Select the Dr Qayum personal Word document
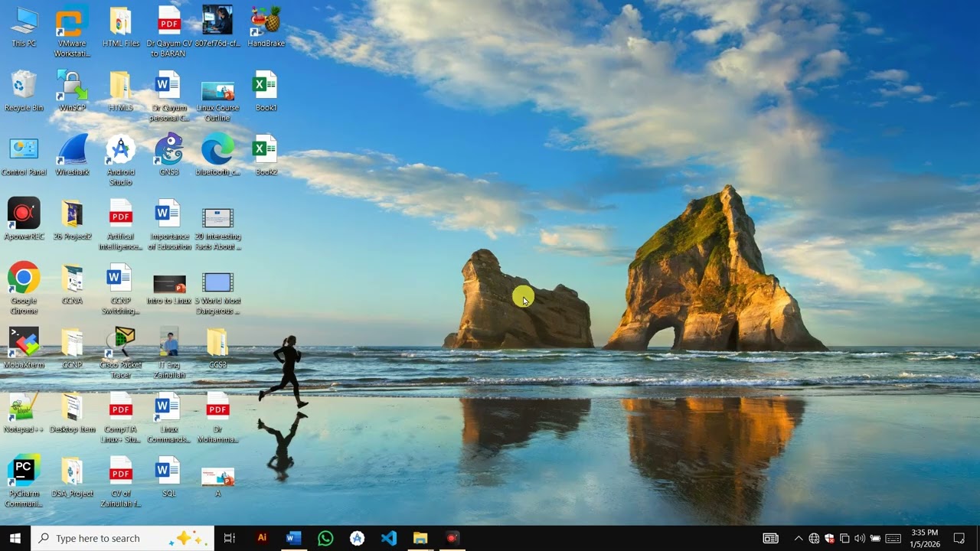 (169, 96)
